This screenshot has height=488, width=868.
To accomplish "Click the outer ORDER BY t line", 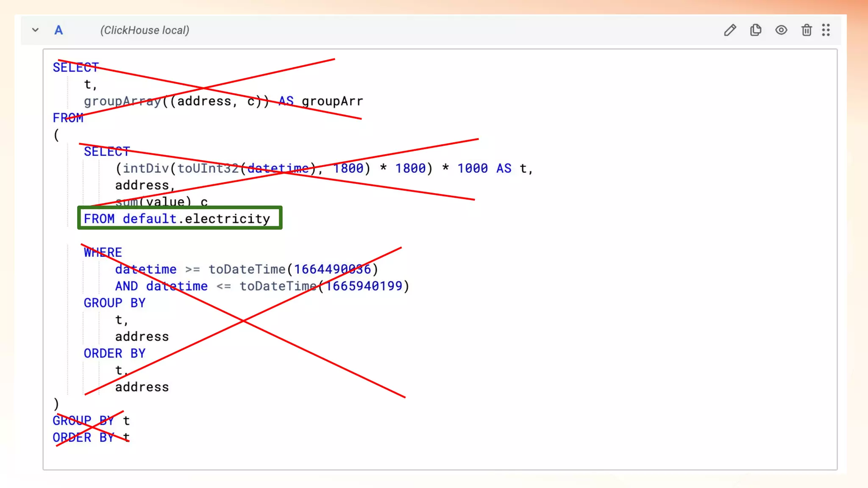I will click(91, 438).
